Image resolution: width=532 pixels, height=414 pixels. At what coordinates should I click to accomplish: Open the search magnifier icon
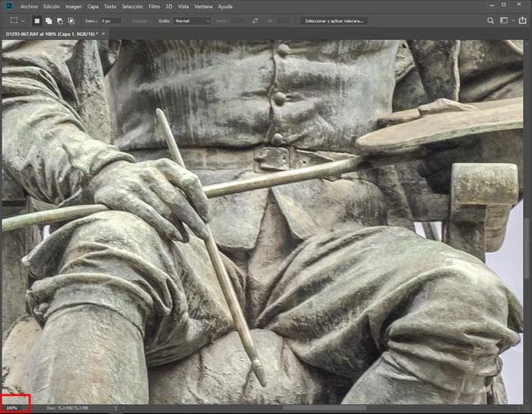(490, 20)
